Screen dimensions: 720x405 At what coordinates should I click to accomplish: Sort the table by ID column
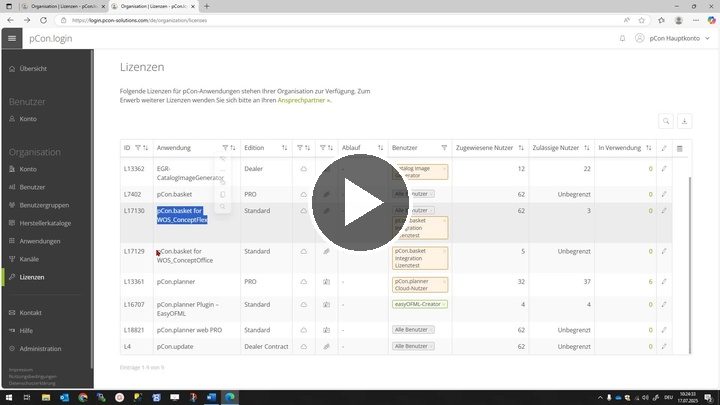tap(146, 148)
